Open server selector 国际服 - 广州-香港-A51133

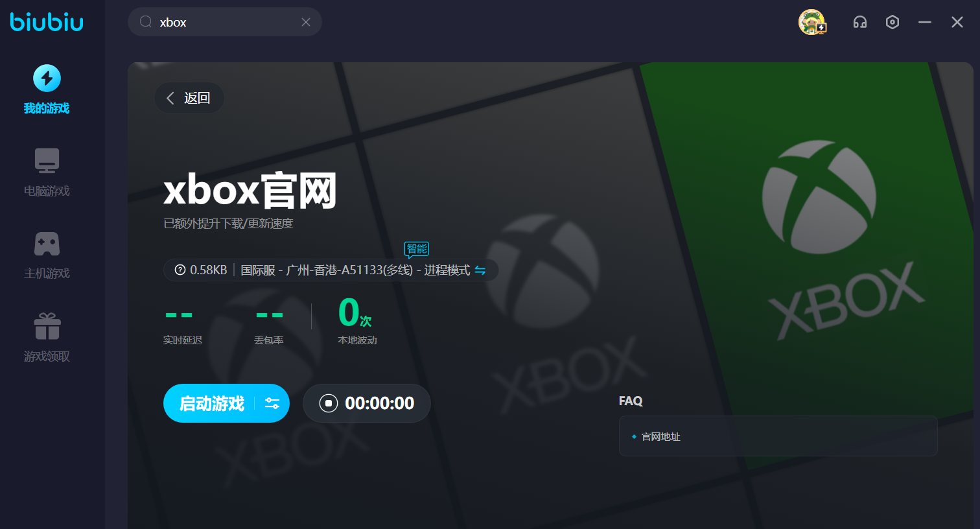pos(355,270)
